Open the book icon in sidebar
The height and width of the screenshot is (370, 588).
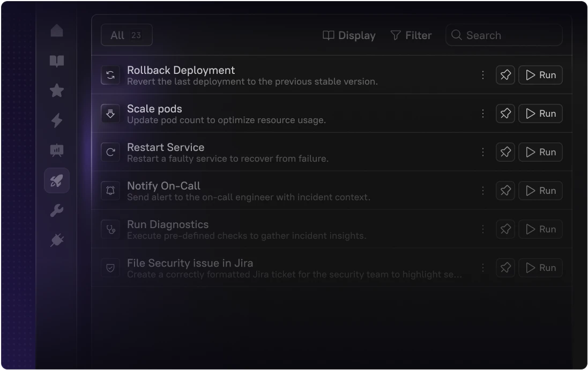(x=57, y=61)
